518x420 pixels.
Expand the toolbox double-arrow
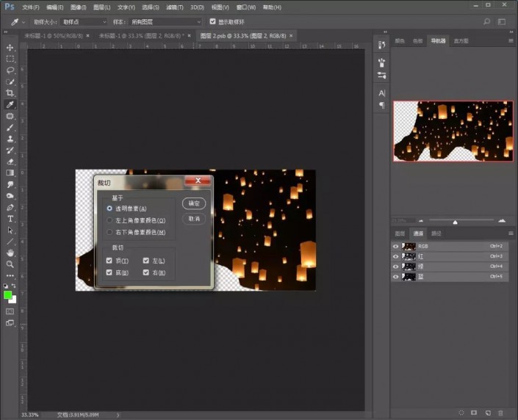(x=6, y=32)
